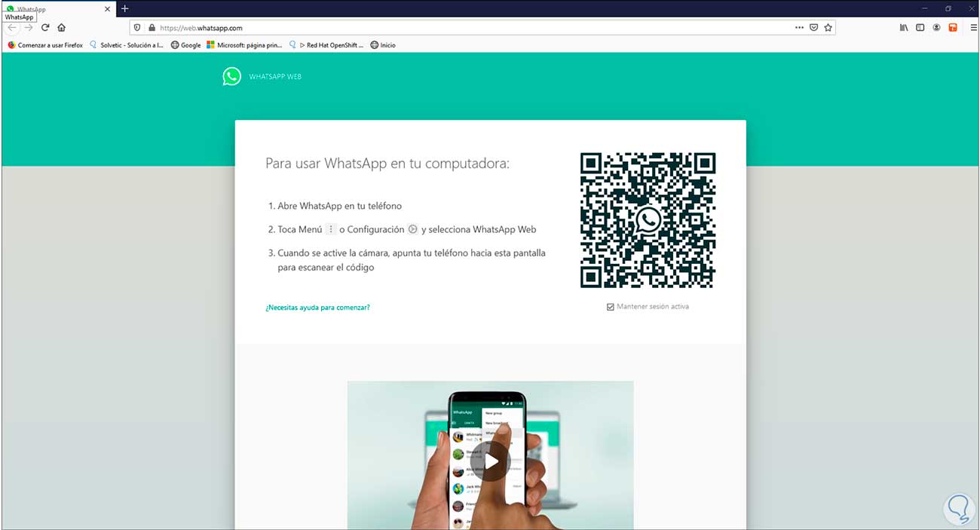Reload the WhatsApp Web page
Screen dimensions: 980x530
click(x=45, y=27)
